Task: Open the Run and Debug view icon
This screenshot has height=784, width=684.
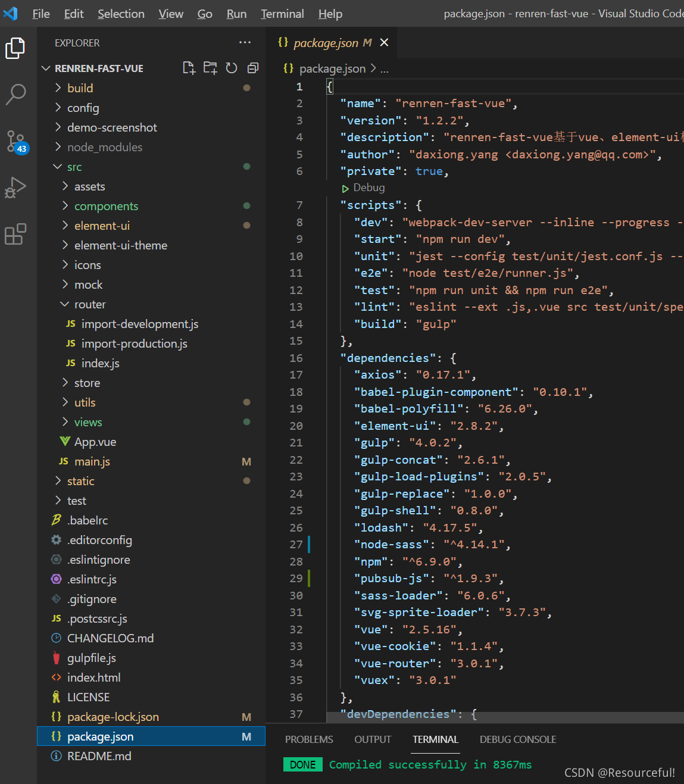Action: pos(16,188)
